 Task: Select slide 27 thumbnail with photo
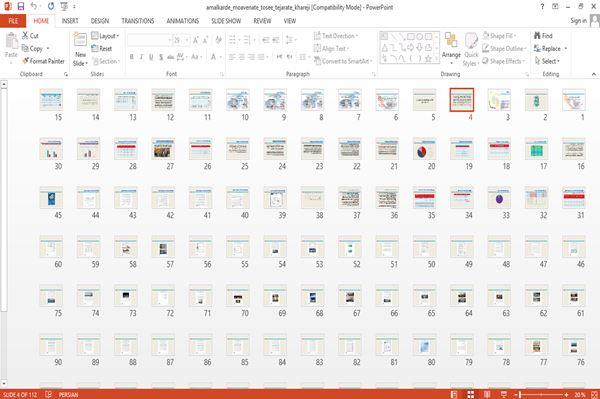point(163,149)
